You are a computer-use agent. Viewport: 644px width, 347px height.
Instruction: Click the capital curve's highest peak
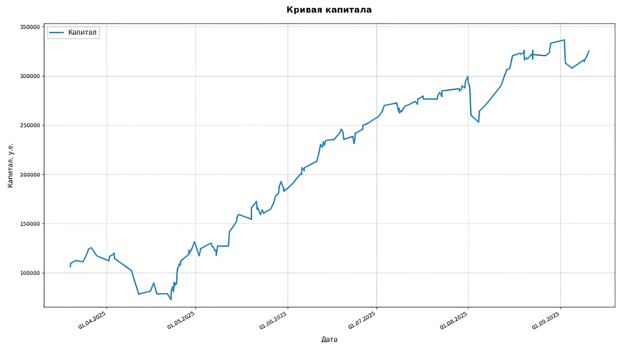(x=564, y=40)
